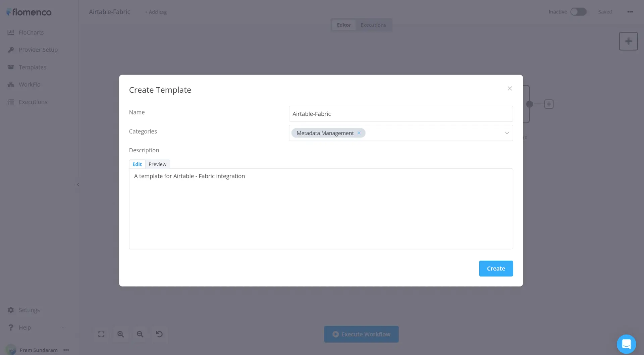Click into the template Name field

(401, 114)
